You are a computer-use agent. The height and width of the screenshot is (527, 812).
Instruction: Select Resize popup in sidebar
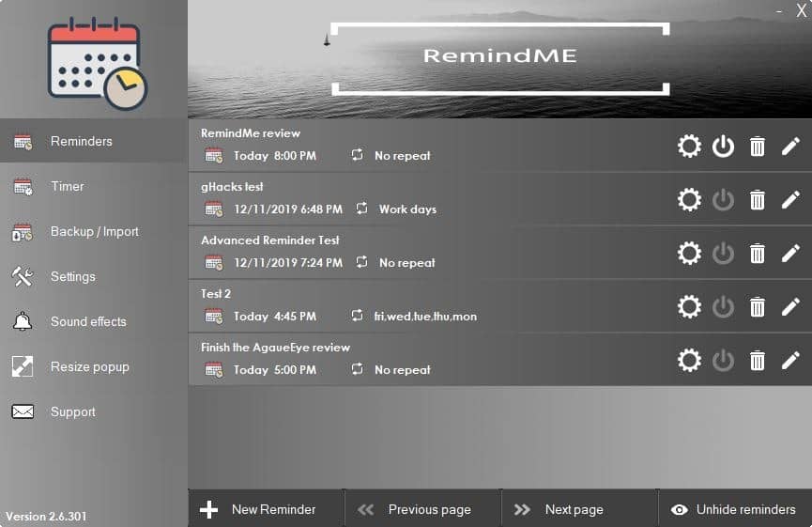pyautogui.click(x=94, y=366)
